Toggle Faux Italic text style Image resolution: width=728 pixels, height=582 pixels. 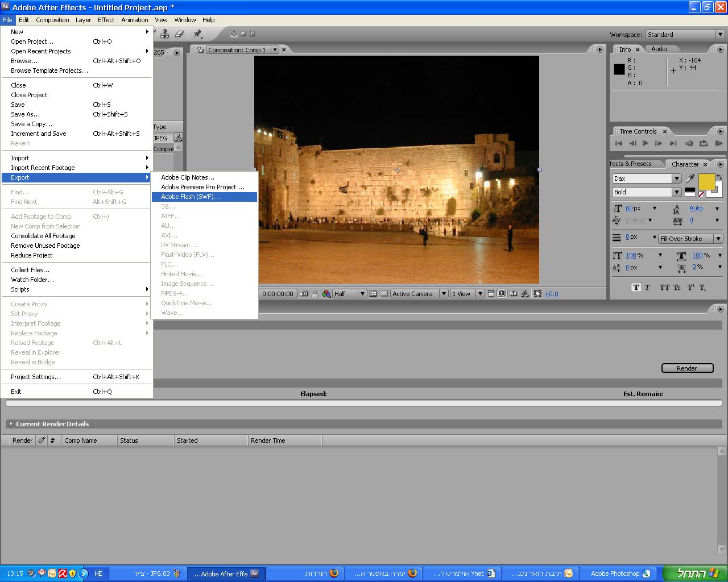point(647,288)
